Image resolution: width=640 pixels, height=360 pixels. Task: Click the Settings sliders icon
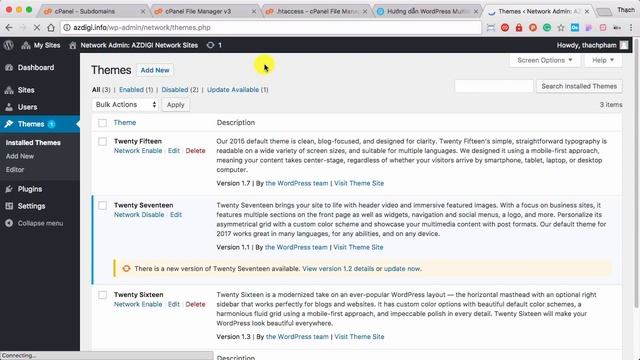pyautogui.click(x=9, y=207)
